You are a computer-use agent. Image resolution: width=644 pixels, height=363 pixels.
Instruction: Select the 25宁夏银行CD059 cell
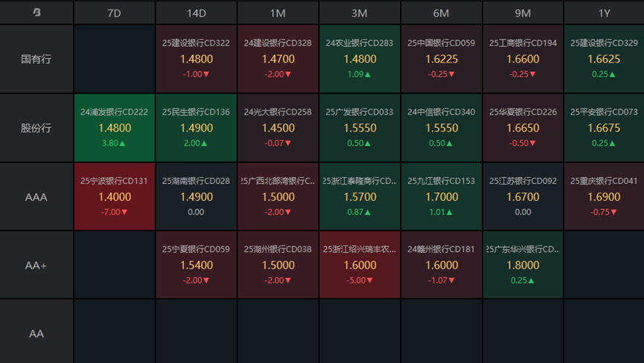196,265
